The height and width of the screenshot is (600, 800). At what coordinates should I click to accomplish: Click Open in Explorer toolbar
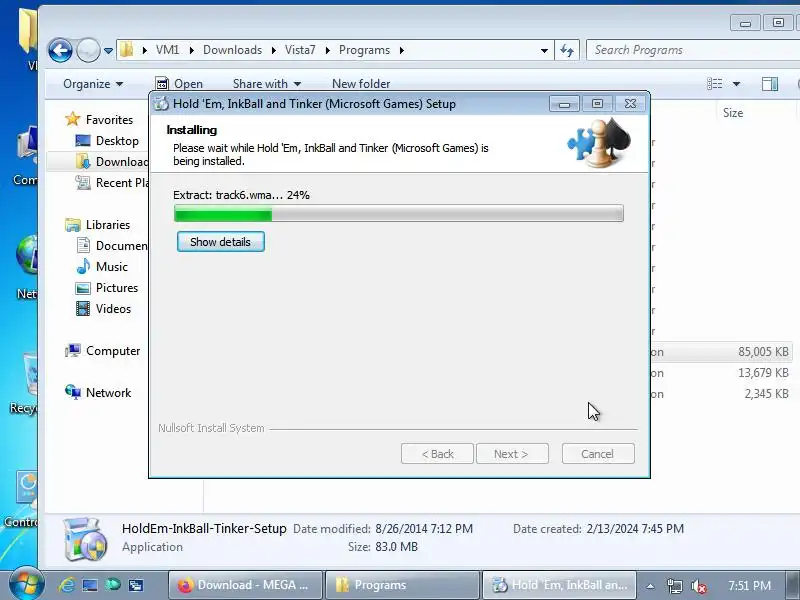pyautogui.click(x=179, y=84)
